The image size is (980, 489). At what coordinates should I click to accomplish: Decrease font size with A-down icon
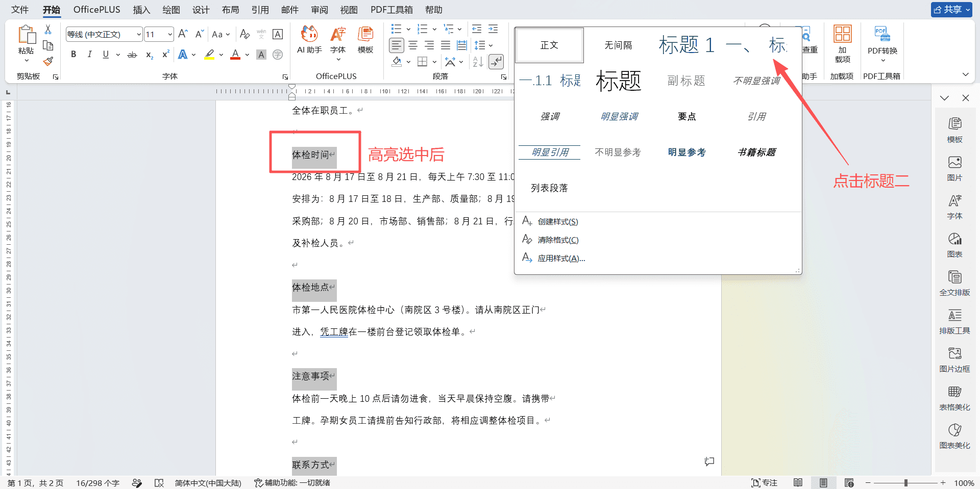coord(200,34)
